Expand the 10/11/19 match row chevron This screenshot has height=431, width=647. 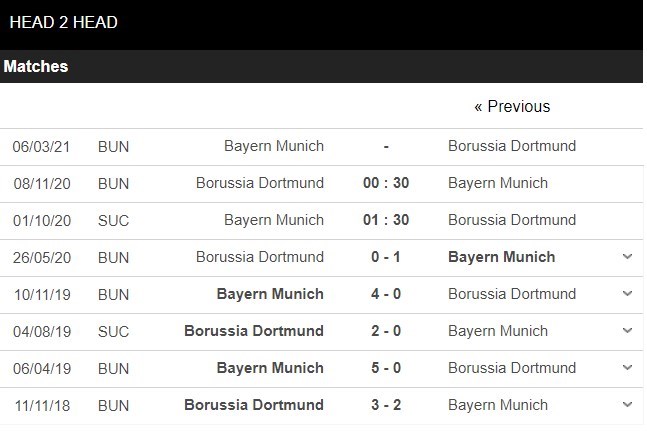click(627, 294)
